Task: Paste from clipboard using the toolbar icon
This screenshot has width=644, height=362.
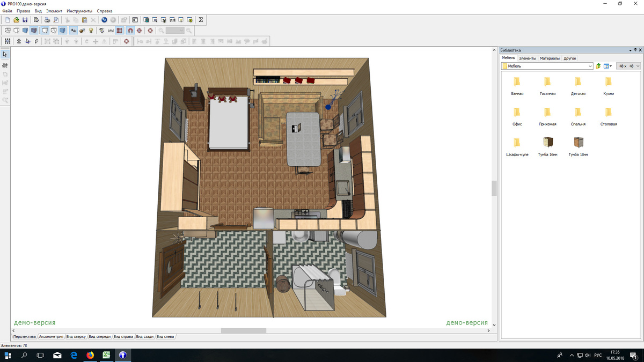Action: (x=84, y=20)
